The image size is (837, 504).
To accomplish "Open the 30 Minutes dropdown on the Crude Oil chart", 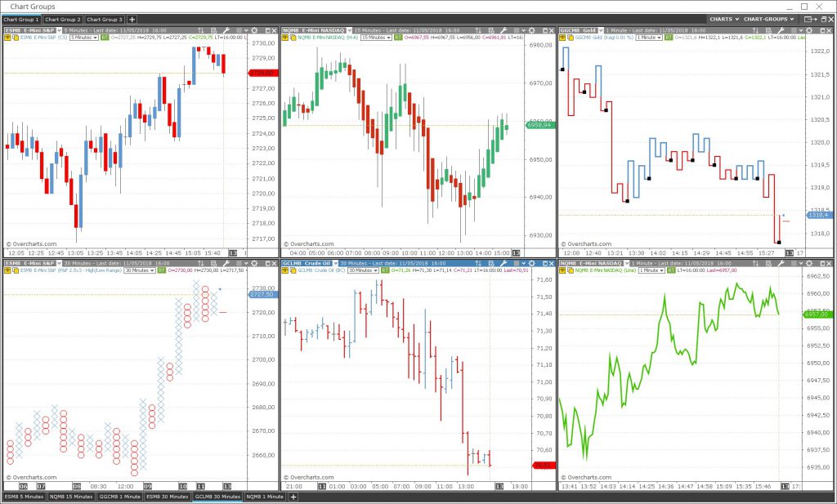I will click(362, 272).
